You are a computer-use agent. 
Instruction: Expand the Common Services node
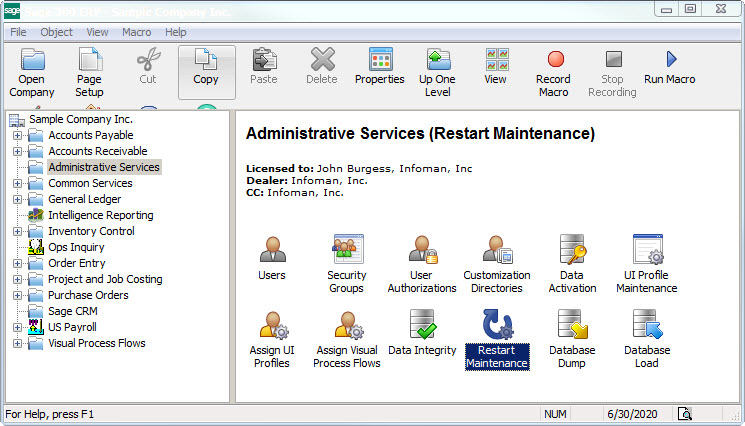[18, 183]
